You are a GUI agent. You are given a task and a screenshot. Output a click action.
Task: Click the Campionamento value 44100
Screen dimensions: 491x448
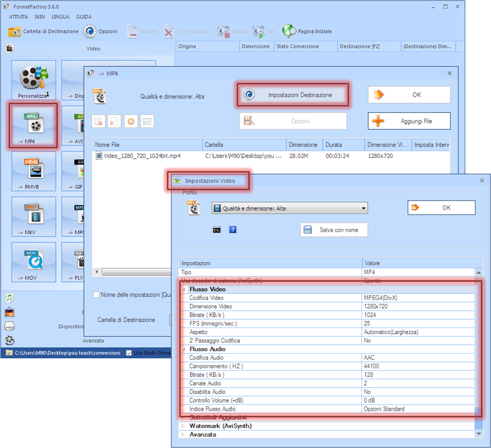coord(371,366)
